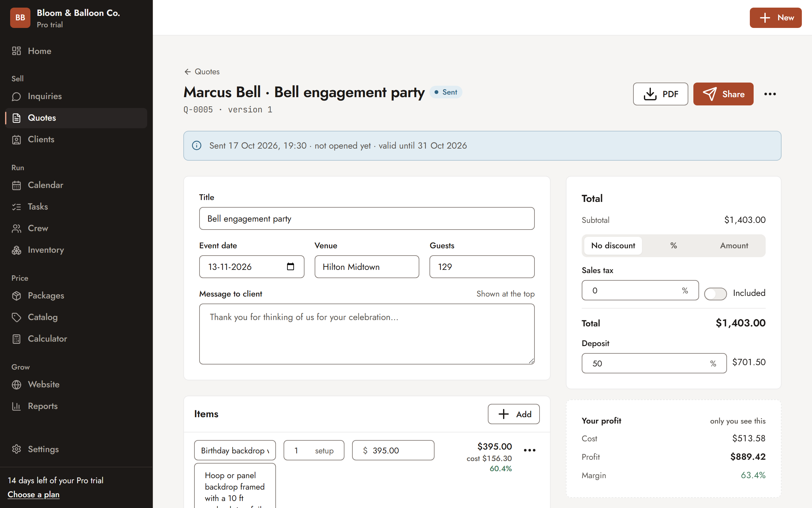Open the Clients page
Screen dimensions: 812x508
[x=76, y=139]
